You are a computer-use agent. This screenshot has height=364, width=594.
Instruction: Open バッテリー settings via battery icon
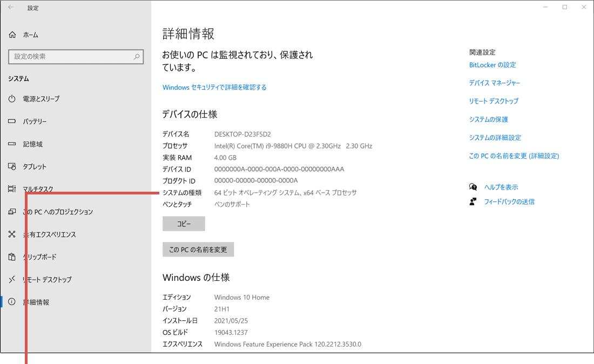(x=12, y=121)
